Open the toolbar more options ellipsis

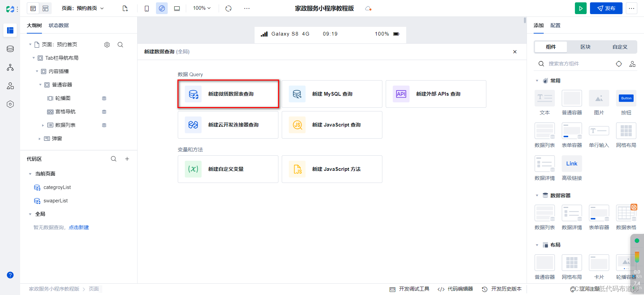(x=247, y=8)
